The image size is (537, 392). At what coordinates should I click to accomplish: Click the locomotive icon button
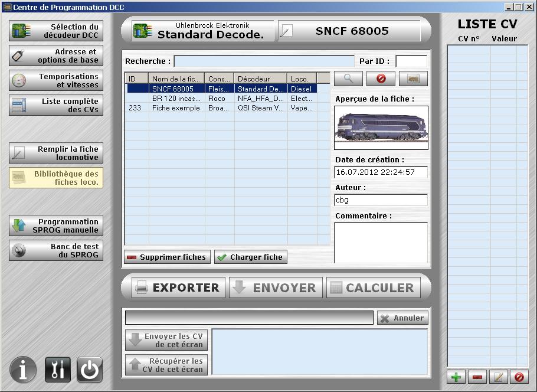[413, 79]
